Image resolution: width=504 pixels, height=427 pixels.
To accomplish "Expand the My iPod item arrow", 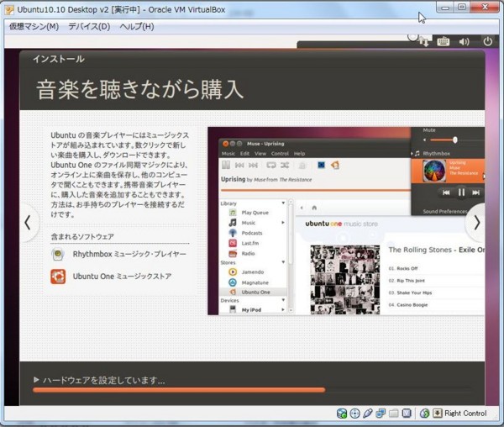I will point(283,310).
